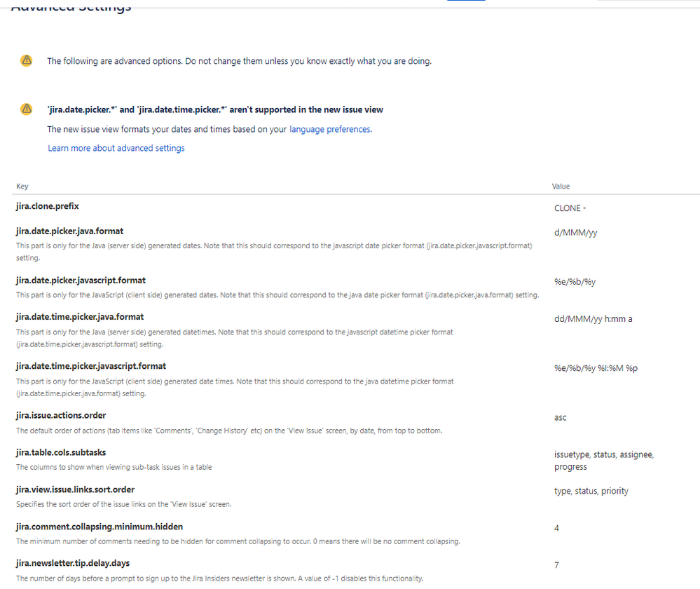This screenshot has height=589, width=700.
Task: Select the jira.date.time.picker.javascript.format key
Action: (x=91, y=366)
